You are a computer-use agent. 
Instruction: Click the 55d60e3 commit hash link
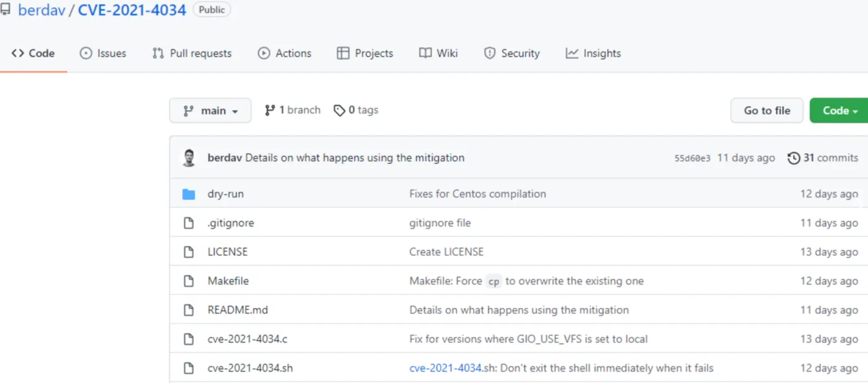[692, 158]
